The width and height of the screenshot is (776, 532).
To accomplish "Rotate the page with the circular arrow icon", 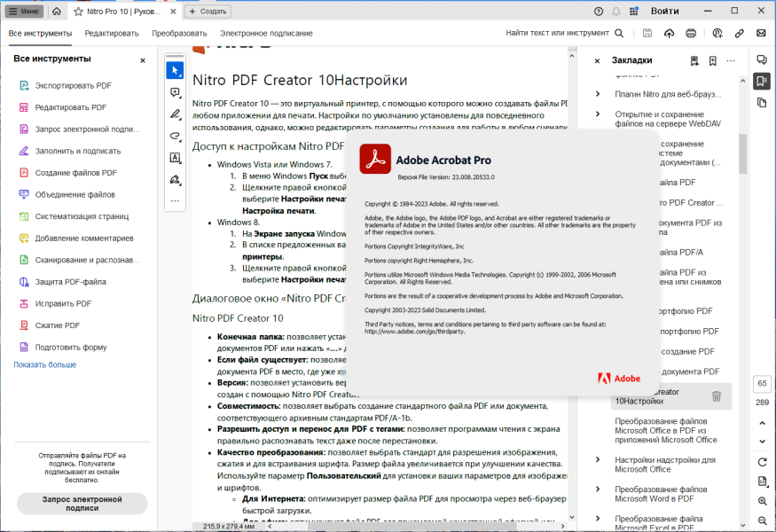I will 762,462.
